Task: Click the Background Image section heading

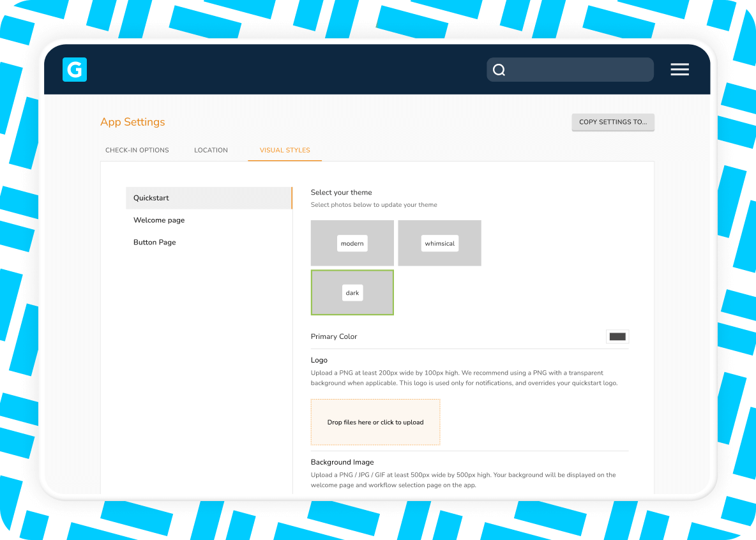Action: pos(342,461)
